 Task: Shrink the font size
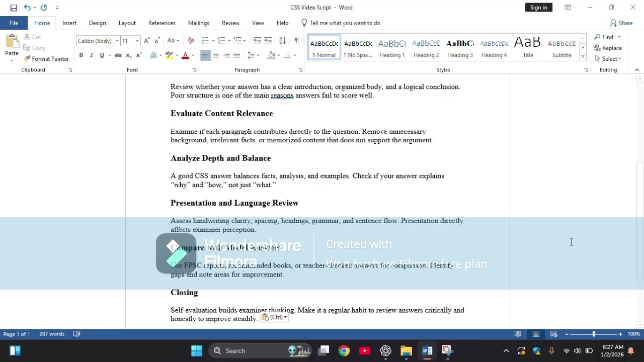157,41
